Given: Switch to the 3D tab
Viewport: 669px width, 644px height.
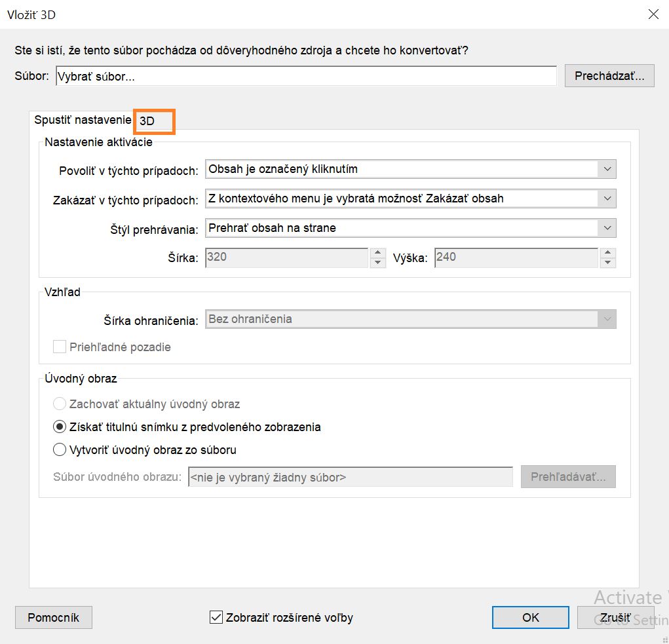Looking at the screenshot, I should (x=153, y=121).
